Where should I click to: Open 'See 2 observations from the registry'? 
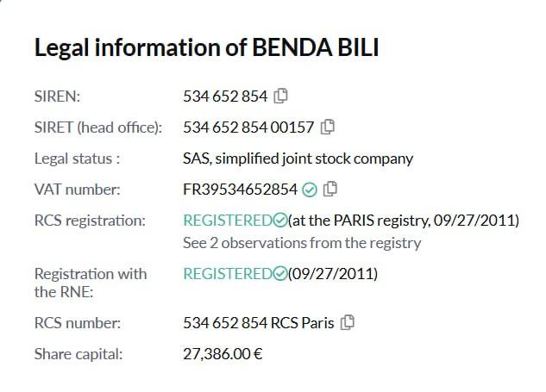(302, 243)
